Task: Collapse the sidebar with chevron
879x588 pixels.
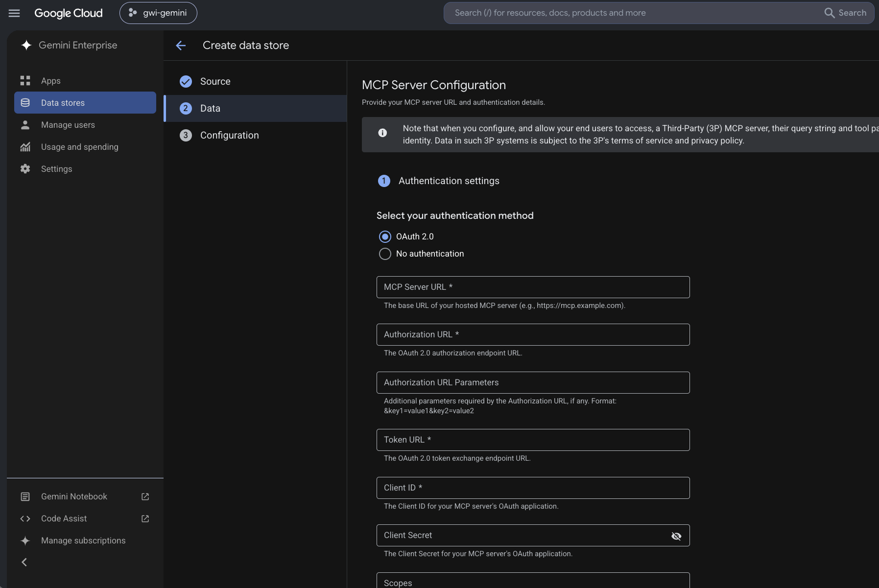Action: coord(24,562)
